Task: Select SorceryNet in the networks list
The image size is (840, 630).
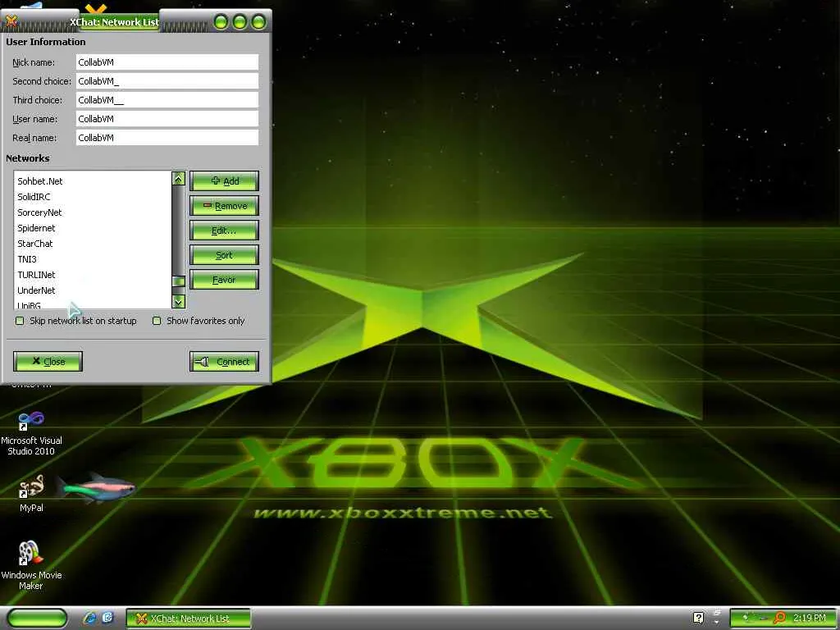Action: [x=92, y=212]
